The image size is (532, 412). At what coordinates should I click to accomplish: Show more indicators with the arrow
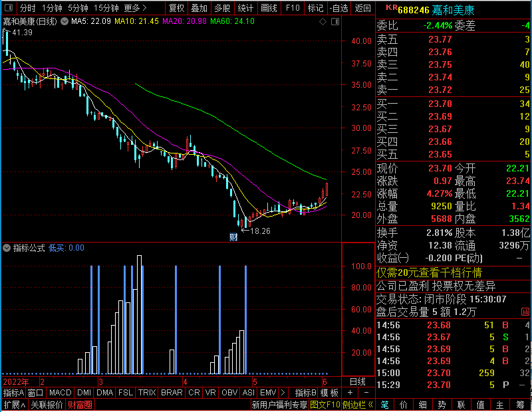click(283, 393)
